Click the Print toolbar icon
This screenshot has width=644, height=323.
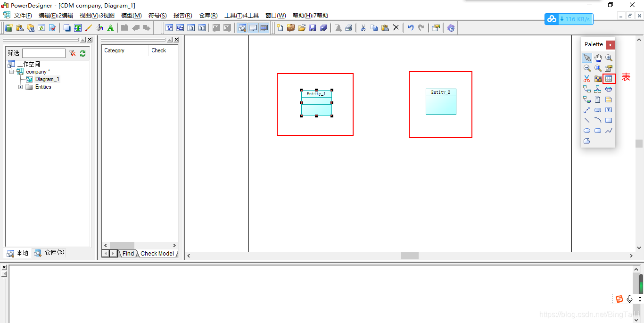click(348, 28)
